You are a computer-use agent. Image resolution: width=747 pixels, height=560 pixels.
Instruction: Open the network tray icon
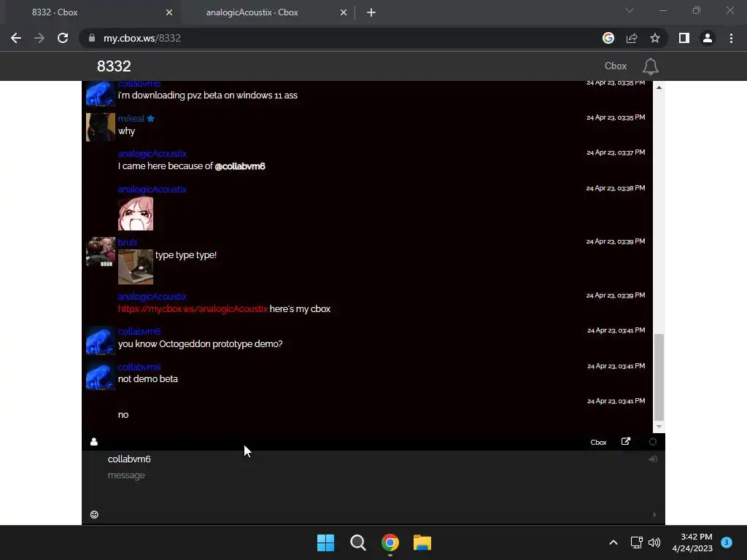[x=636, y=542]
